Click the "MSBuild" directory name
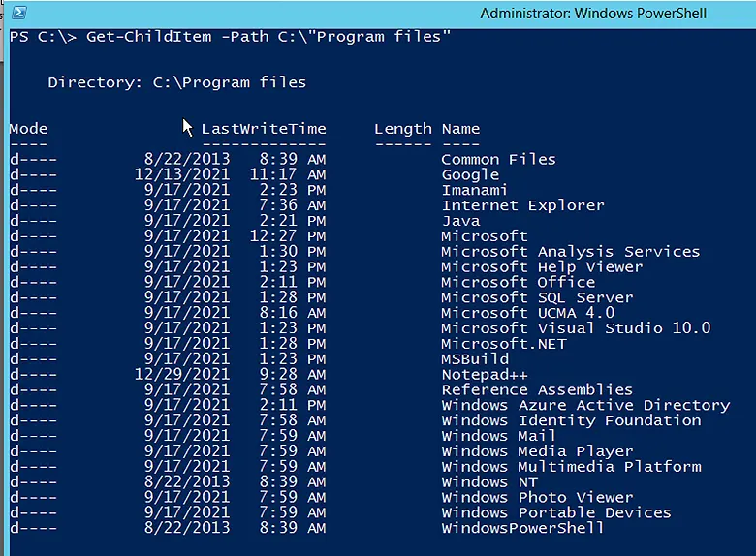 (475, 359)
